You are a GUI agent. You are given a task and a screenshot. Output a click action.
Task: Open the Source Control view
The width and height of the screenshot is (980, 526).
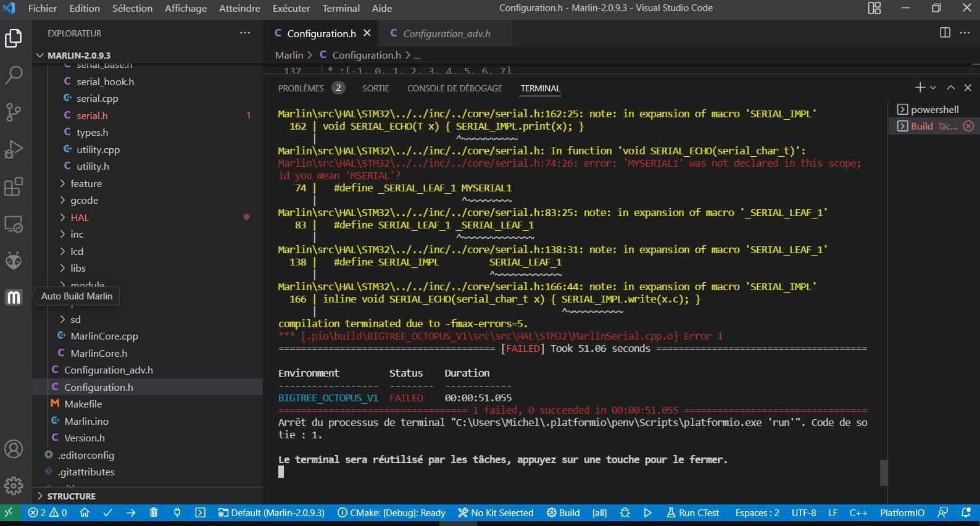coord(14,112)
